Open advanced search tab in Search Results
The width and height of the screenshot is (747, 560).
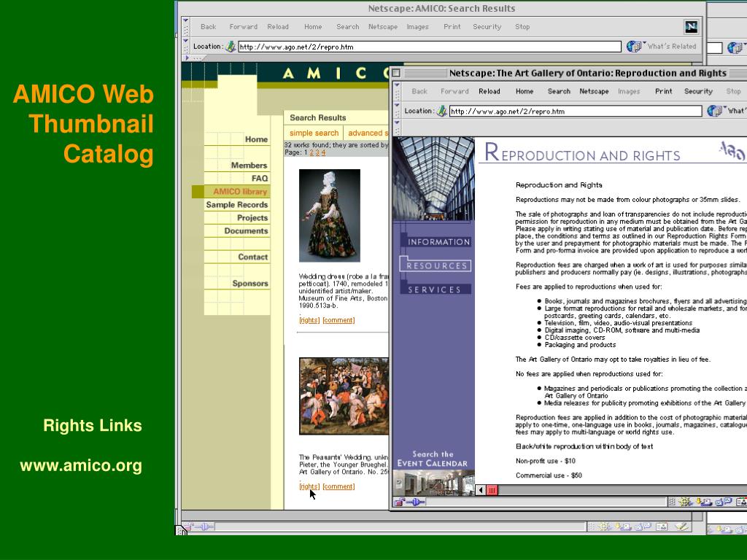[x=368, y=133]
